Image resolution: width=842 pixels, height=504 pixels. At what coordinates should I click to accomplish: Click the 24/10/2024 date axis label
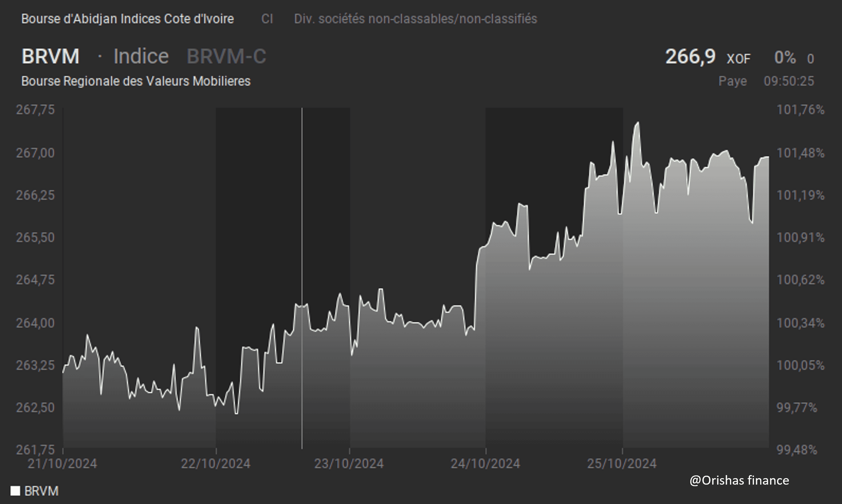[485, 464]
